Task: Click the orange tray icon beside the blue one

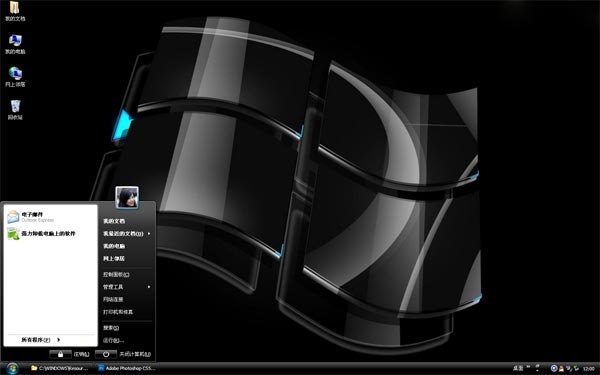Action: (x=561, y=368)
